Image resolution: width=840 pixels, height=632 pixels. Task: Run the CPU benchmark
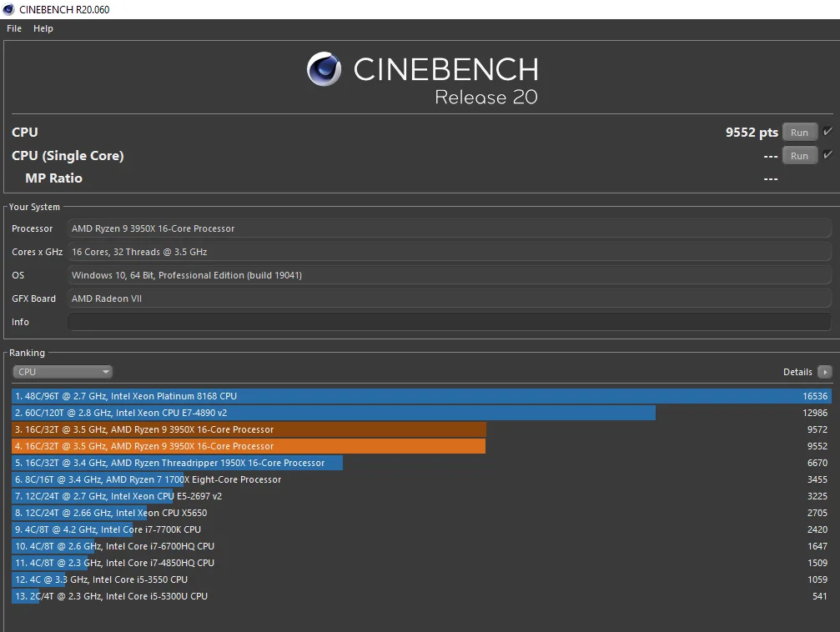pyautogui.click(x=799, y=133)
